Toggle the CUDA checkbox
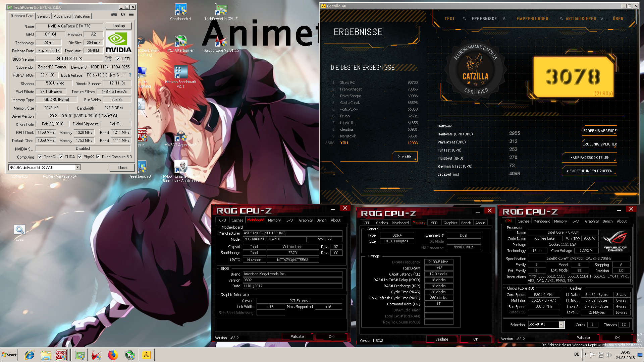Screen dimensions: 644x362 click(61, 157)
